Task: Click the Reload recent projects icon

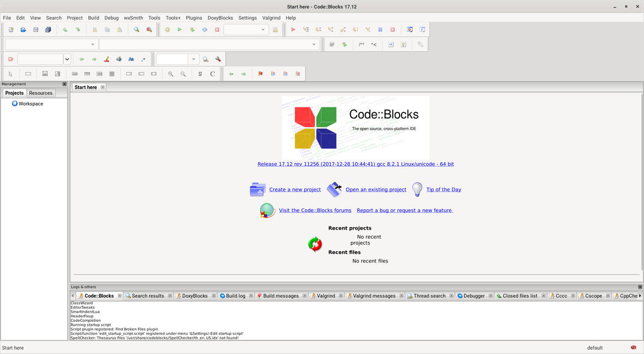Action: pyautogui.click(x=315, y=244)
